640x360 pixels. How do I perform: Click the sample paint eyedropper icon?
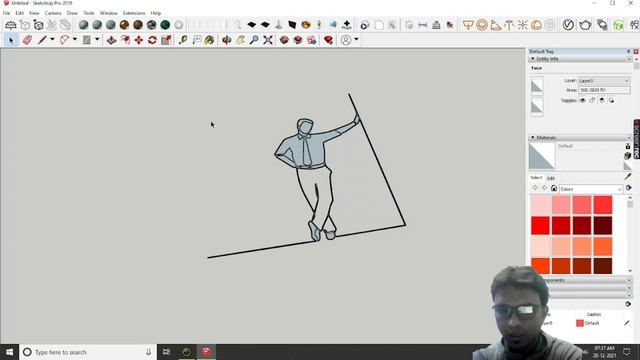[x=628, y=176]
